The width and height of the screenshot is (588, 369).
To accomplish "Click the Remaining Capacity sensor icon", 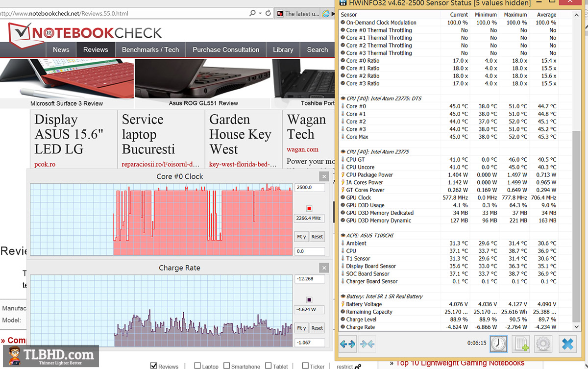I will click(x=343, y=312).
